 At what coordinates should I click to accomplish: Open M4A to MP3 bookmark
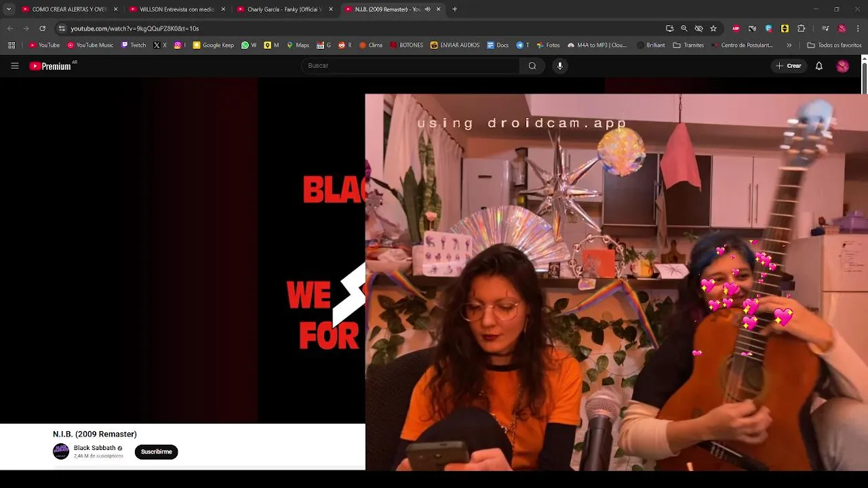coord(597,45)
